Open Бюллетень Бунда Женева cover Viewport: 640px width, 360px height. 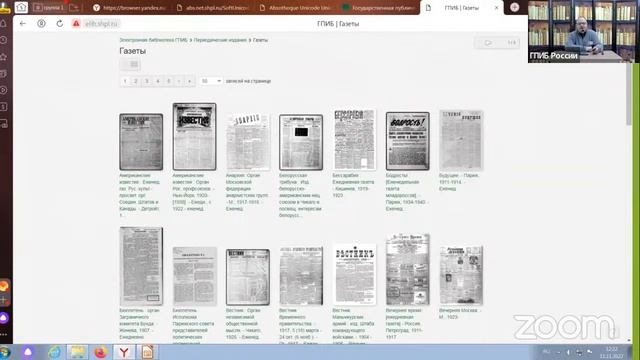[141, 267]
